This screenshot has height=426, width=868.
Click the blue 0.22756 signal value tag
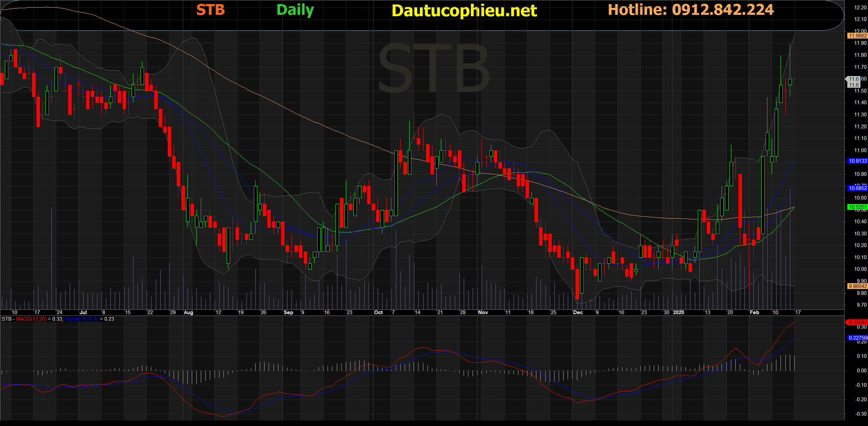[x=857, y=338]
